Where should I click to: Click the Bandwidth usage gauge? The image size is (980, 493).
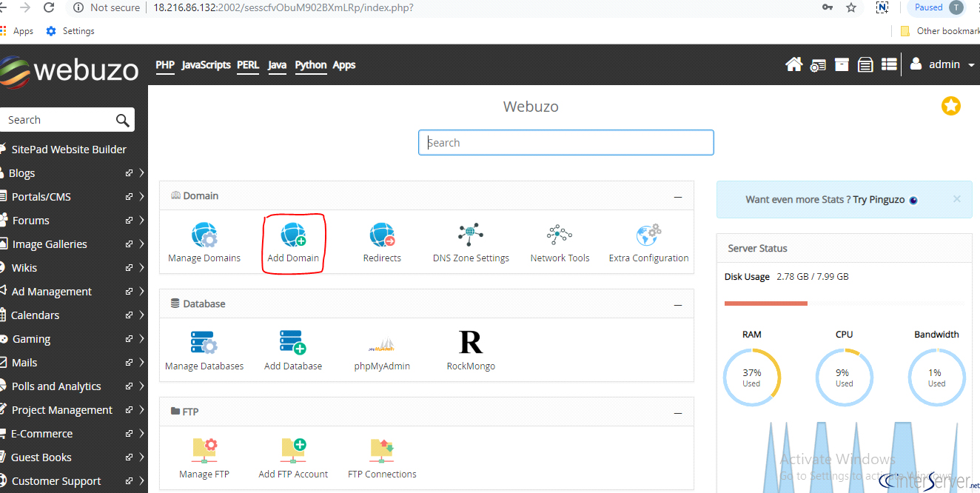coord(936,377)
